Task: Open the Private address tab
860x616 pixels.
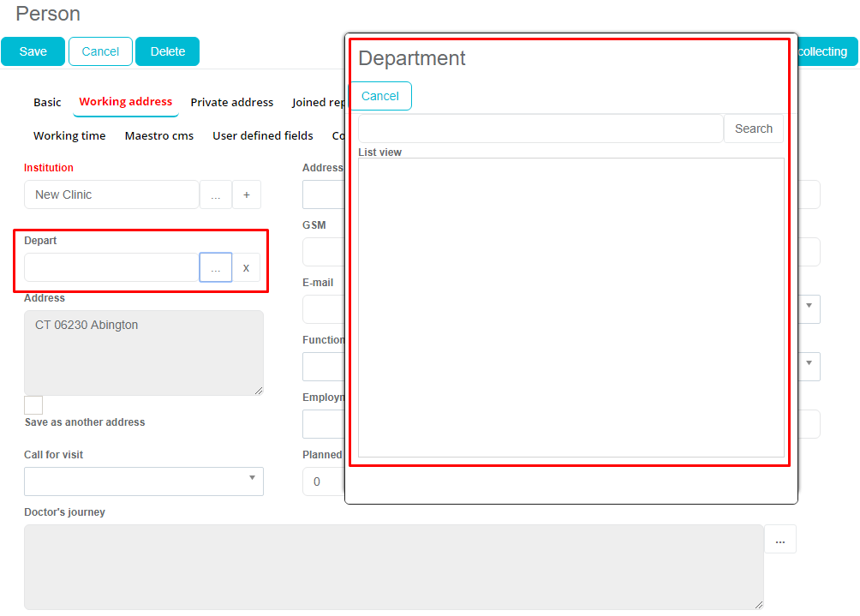Action: (231, 102)
